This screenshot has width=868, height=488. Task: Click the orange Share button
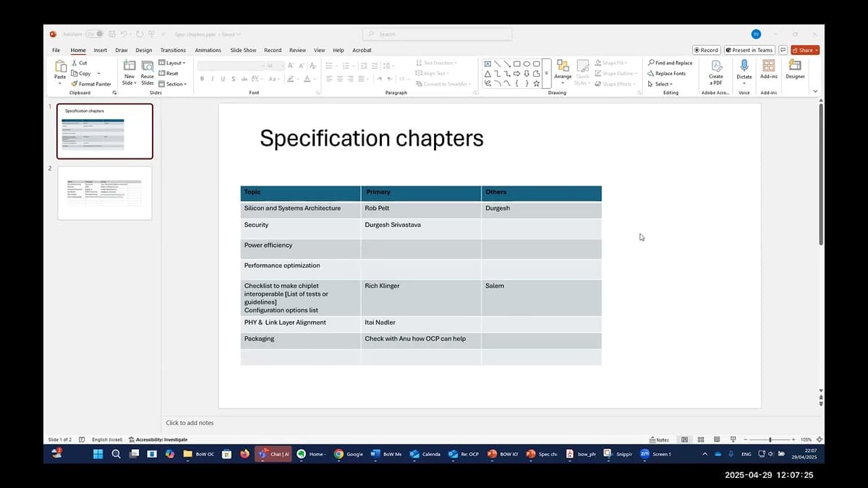click(x=804, y=49)
